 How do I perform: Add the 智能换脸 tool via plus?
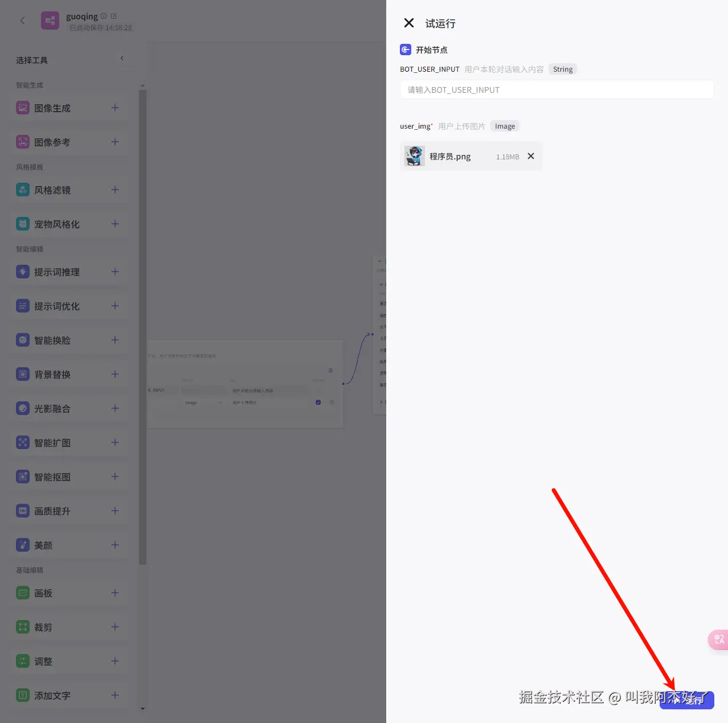[x=115, y=340]
